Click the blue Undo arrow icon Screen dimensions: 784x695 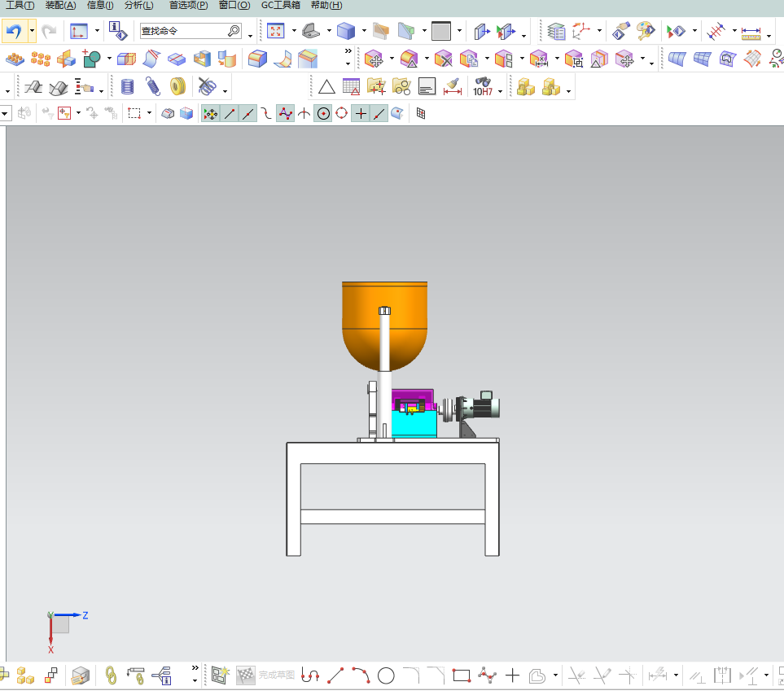click(x=14, y=31)
